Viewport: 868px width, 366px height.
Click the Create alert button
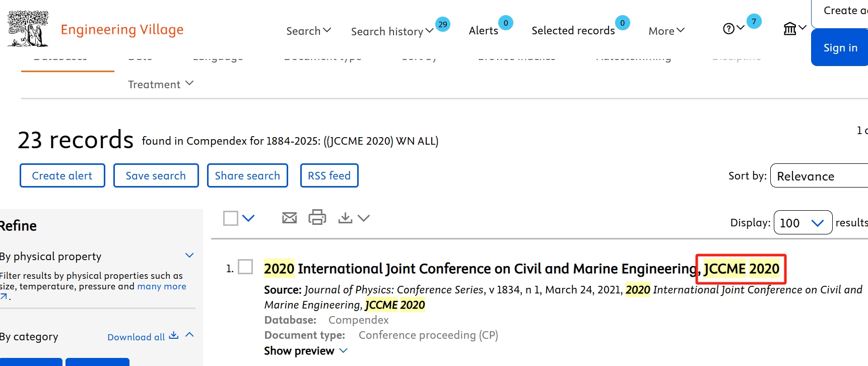pyautogui.click(x=62, y=175)
